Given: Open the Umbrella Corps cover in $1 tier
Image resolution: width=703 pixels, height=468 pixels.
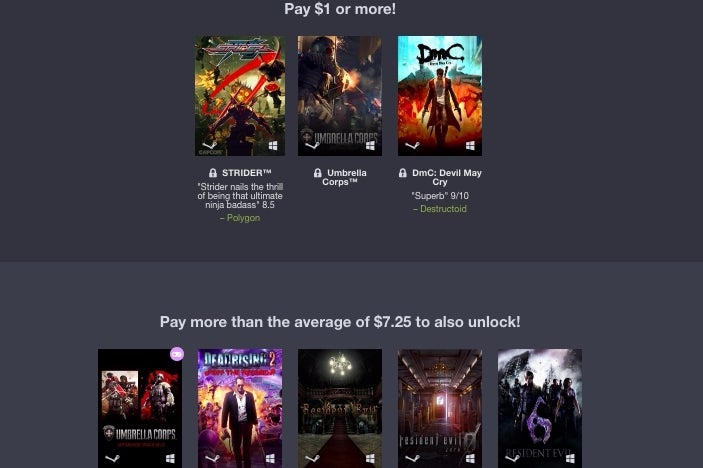Looking at the screenshot, I should tap(340, 96).
